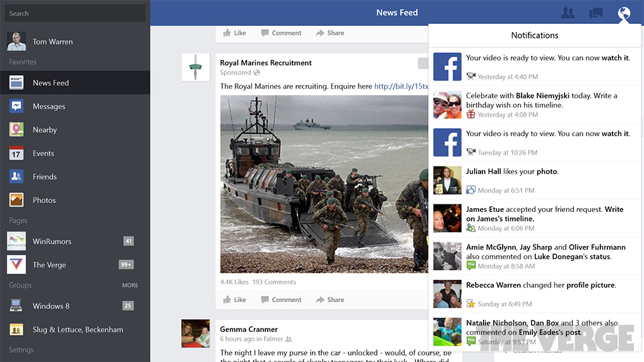Image resolution: width=644 pixels, height=362 pixels.
Task: Click Windows 8 group 25 badge
Action: 128,306
